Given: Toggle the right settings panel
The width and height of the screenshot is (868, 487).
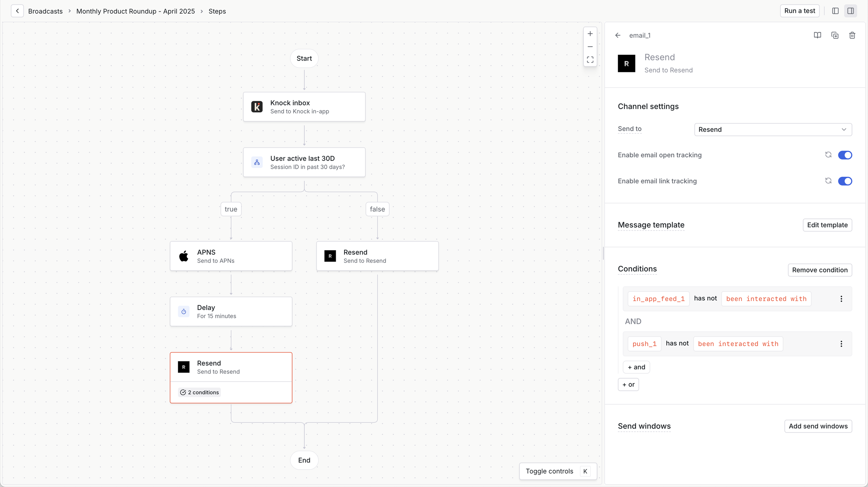Looking at the screenshot, I should [851, 11].
